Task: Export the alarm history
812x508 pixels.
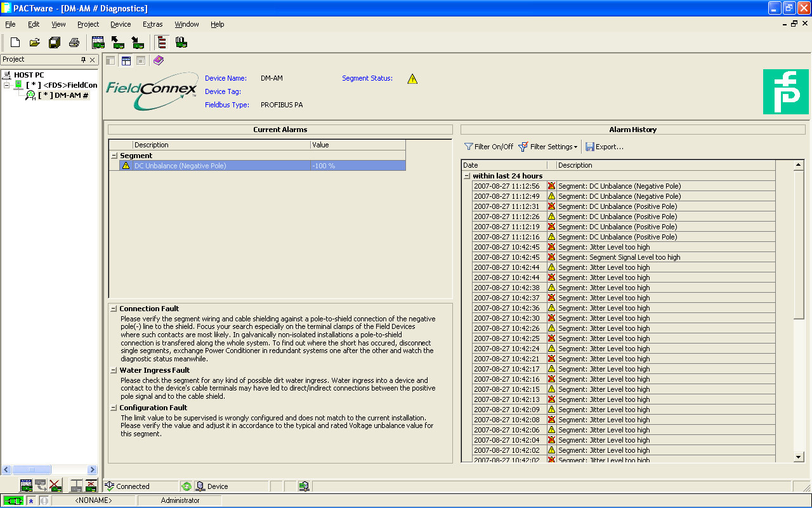Action: pyautogui.click(x=604, y=147)
